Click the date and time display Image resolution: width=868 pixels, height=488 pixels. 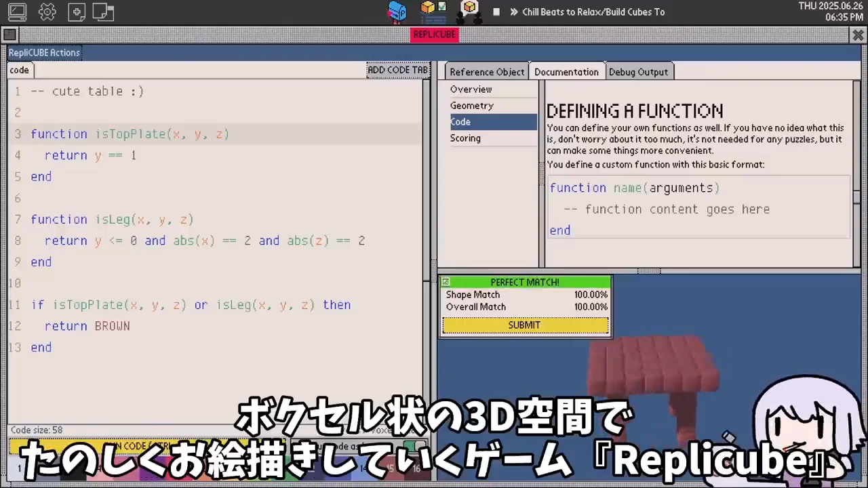[831, 12]
